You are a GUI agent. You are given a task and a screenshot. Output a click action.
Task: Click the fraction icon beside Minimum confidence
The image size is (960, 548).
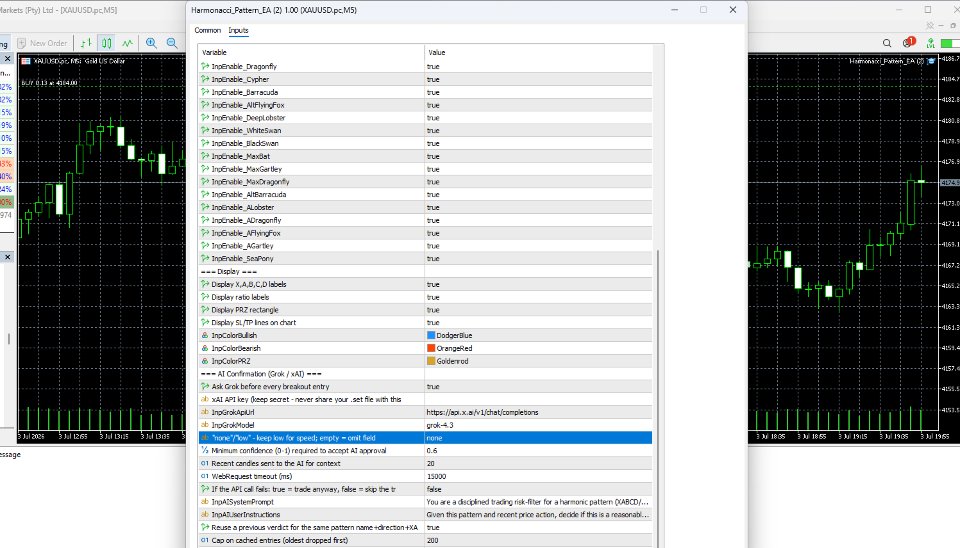pos(205,451)
